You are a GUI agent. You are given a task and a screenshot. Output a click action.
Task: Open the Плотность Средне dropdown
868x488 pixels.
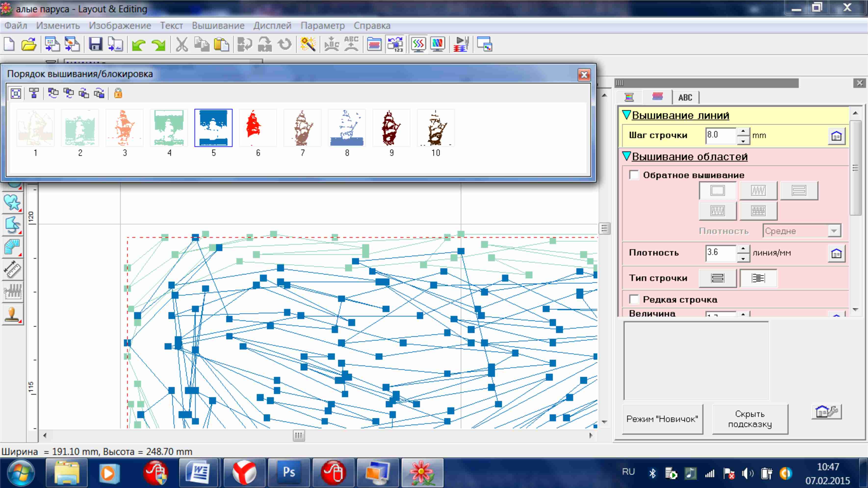(834, 231)
